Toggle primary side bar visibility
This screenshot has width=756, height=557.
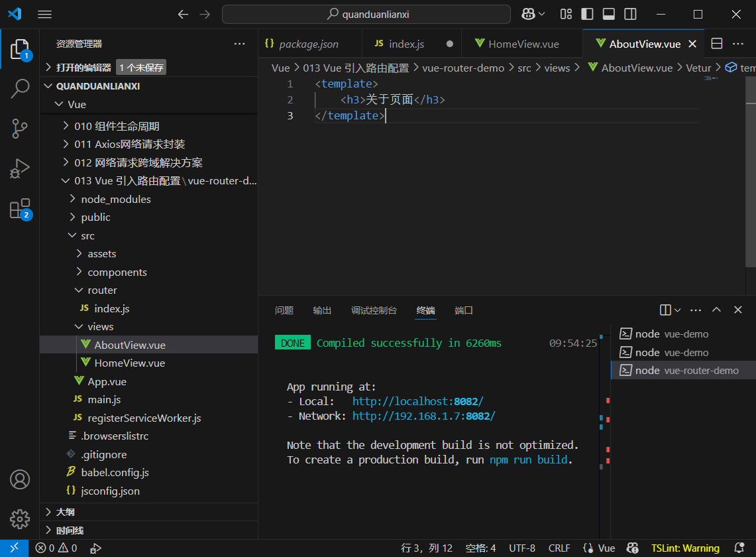[x=586, y=14]
